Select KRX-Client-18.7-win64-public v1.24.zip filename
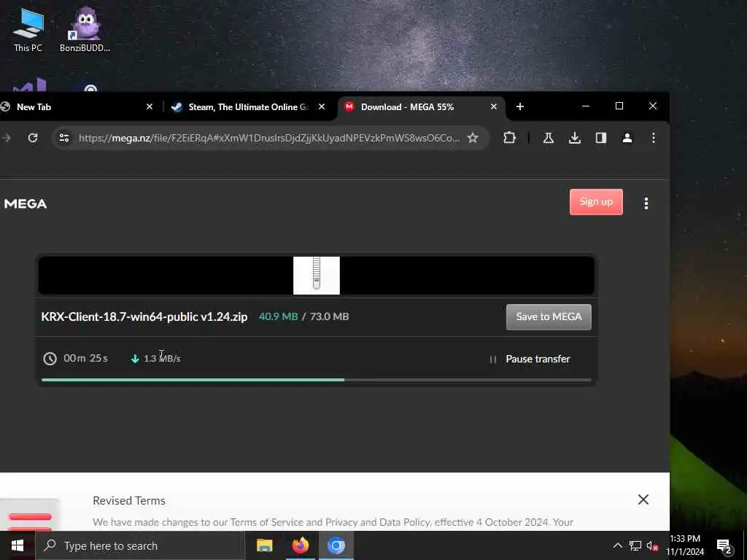 144,316
